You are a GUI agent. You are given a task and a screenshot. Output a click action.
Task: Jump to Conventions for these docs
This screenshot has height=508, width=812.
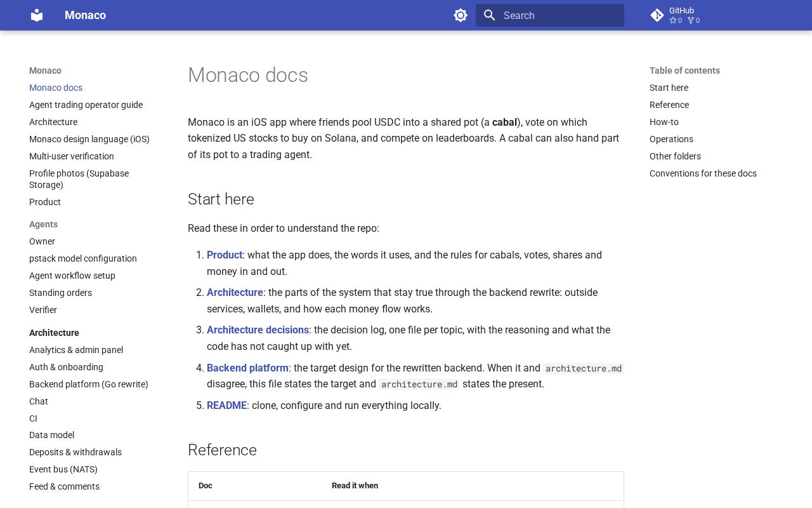click(x=703, y=173)
